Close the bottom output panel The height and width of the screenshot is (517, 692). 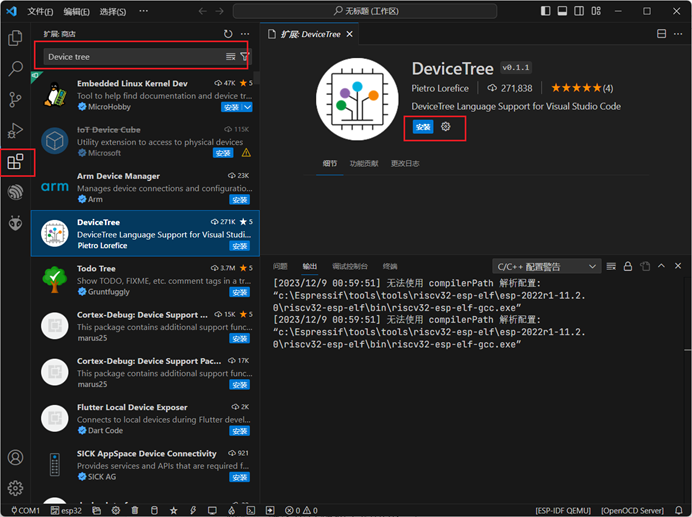pos(678,266)
